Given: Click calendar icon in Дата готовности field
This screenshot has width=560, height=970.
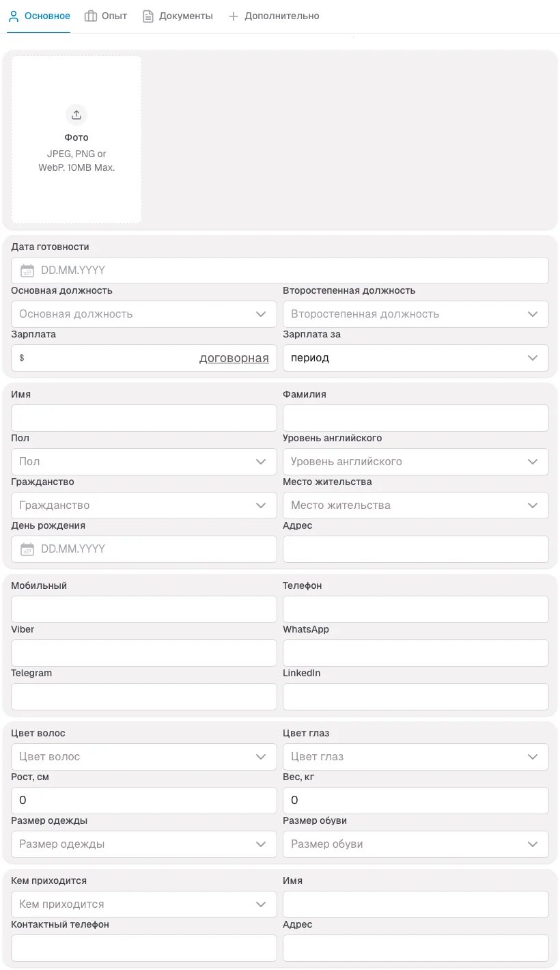Looking at the screenshot, I should pos(27,271).
